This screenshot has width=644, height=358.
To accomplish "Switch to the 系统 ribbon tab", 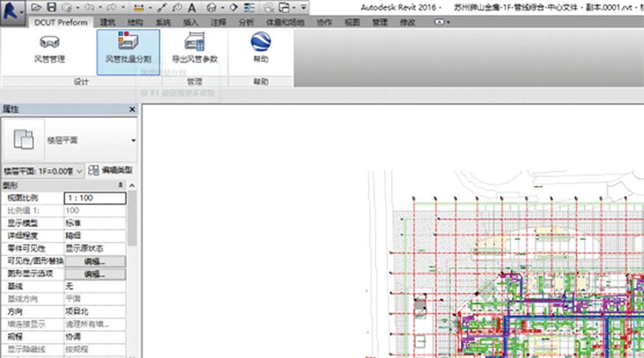I will click(163, 22).
